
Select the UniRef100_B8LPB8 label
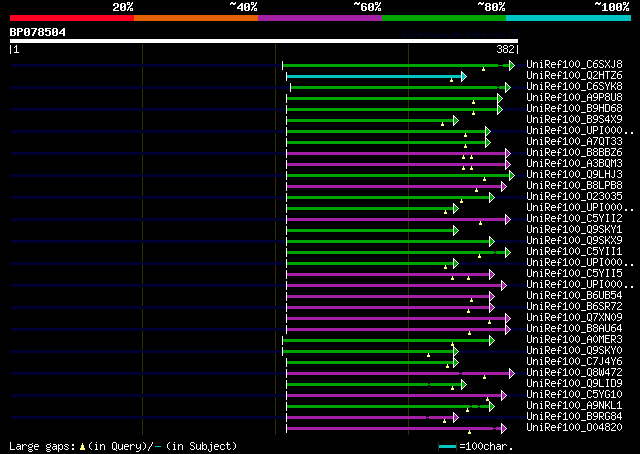pyautogui.click(x=574, y=185)
